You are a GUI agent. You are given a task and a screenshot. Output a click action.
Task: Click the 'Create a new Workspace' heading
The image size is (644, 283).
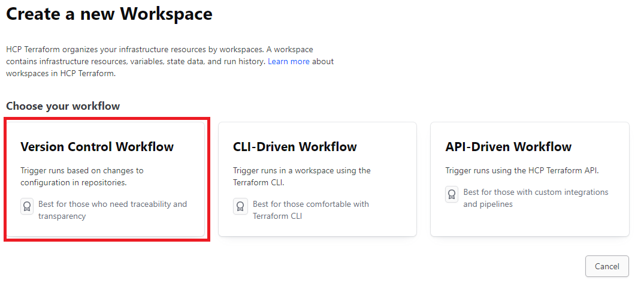click(109, 14)
